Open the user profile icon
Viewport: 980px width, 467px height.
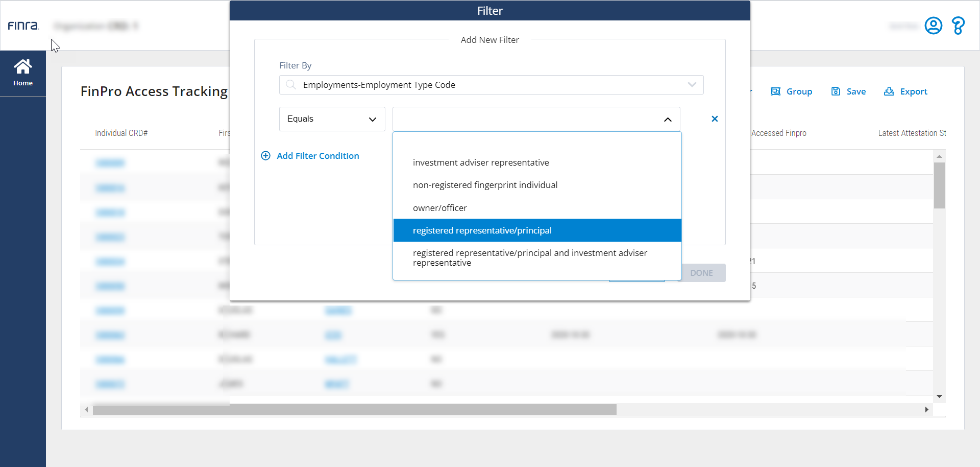point(933,26)
